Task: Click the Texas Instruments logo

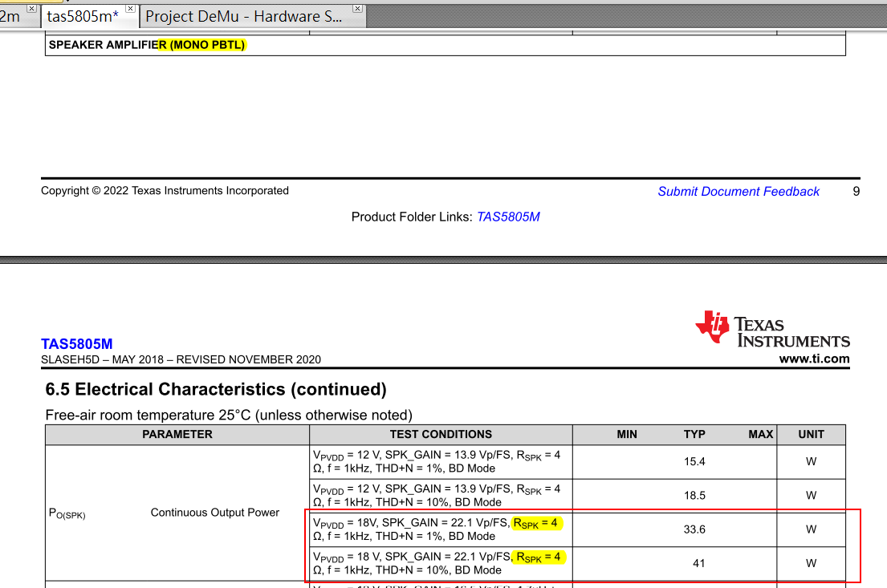Action: (x=773, y=328)
